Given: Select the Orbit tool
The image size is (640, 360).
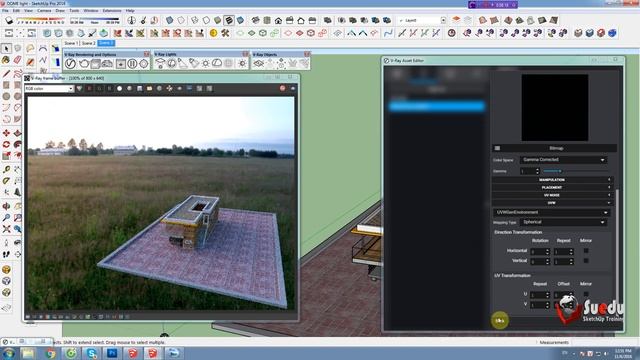Looking at the screenshot, I should [6, 207].
